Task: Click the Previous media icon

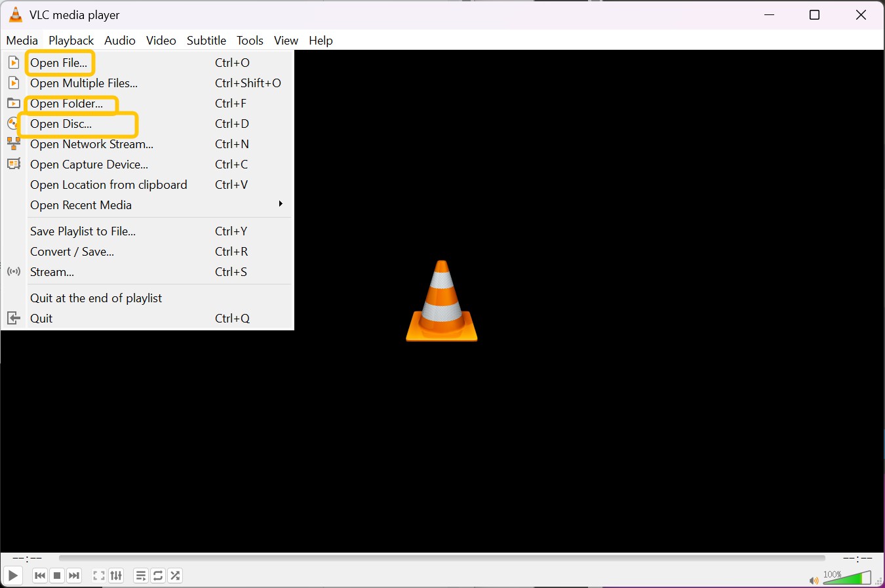Action: pos(40,576)
